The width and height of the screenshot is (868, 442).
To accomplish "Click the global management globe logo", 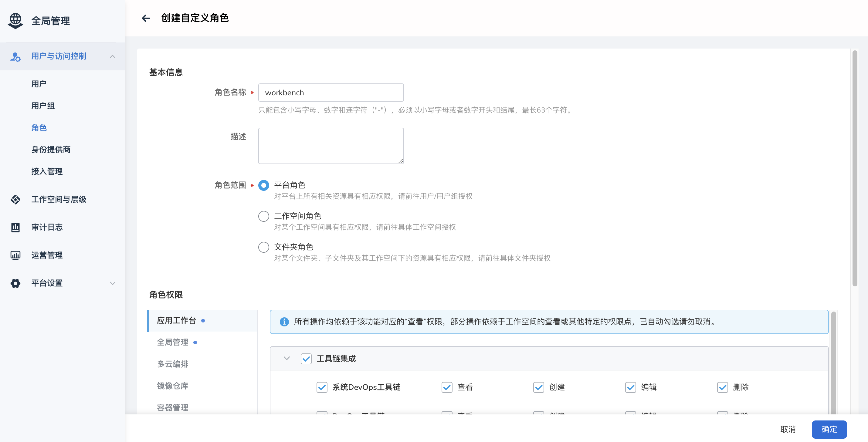I will pos(15,21).
